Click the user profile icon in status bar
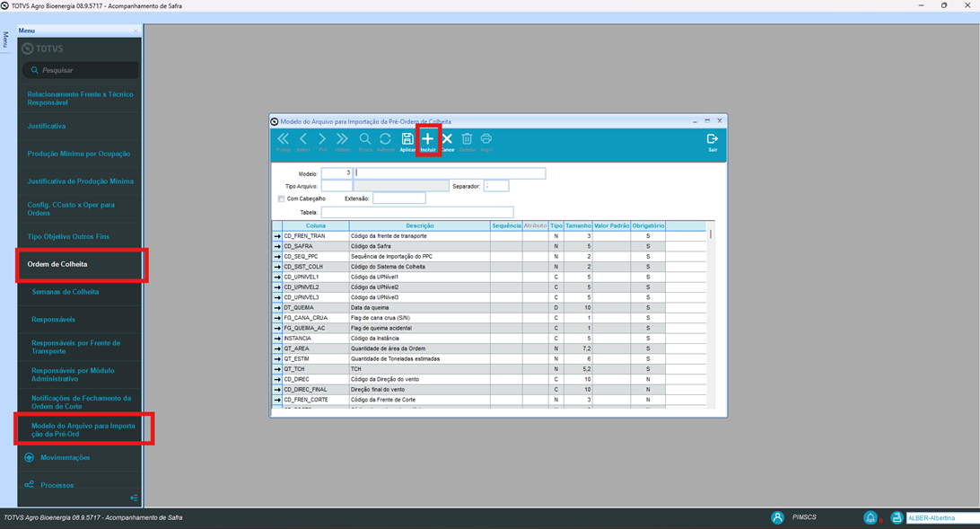This screenshot has height=529, width=980. click(x=777, y=517)
